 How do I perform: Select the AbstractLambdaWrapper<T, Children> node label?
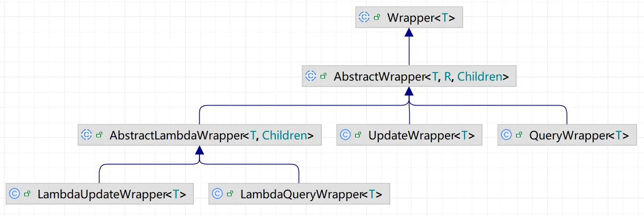coord(211,135)
